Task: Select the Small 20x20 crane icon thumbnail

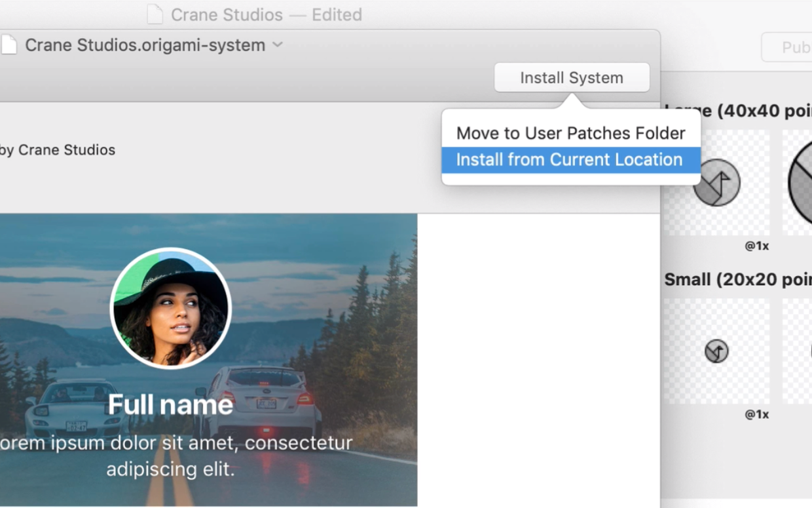Action: (x=716, y=351)
